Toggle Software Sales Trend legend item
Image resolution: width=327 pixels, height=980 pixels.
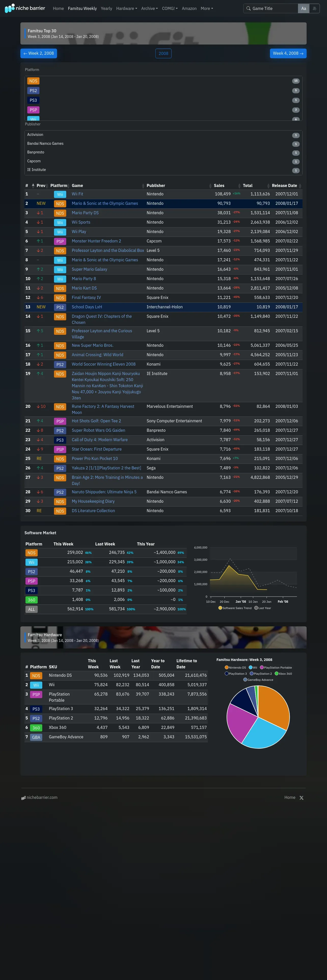[235, 608]
